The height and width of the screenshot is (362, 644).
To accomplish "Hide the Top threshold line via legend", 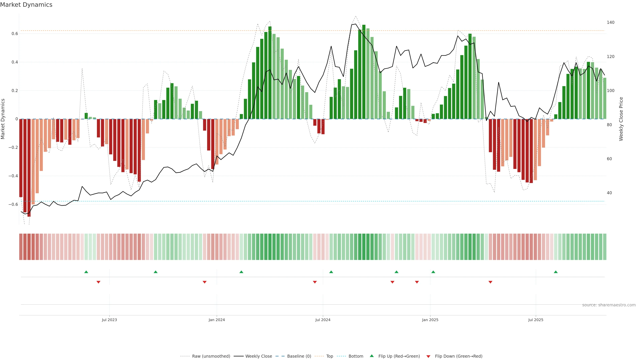I will (330, 356).
